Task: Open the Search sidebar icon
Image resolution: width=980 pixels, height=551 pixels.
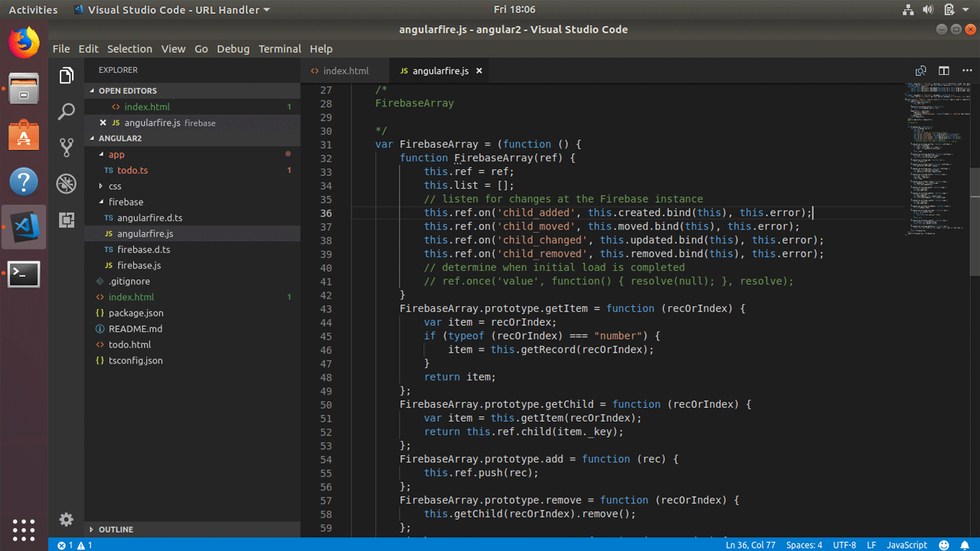Action: (x=66, y=112)
